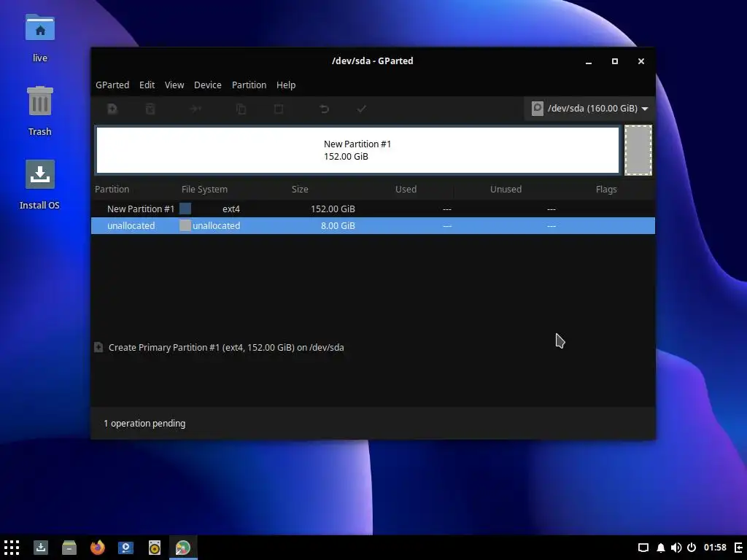
Task: Select the New Partition #1 table row
Action: tap(373, 209)
